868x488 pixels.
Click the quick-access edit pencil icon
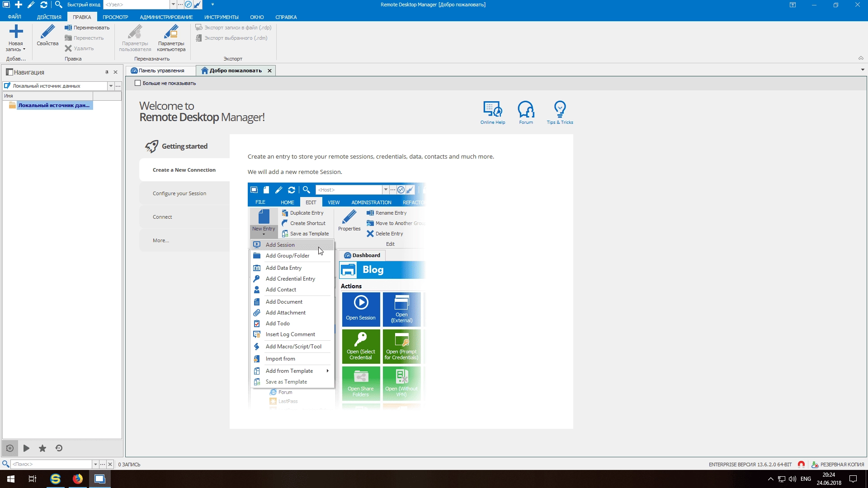click(x=31, y=5)
